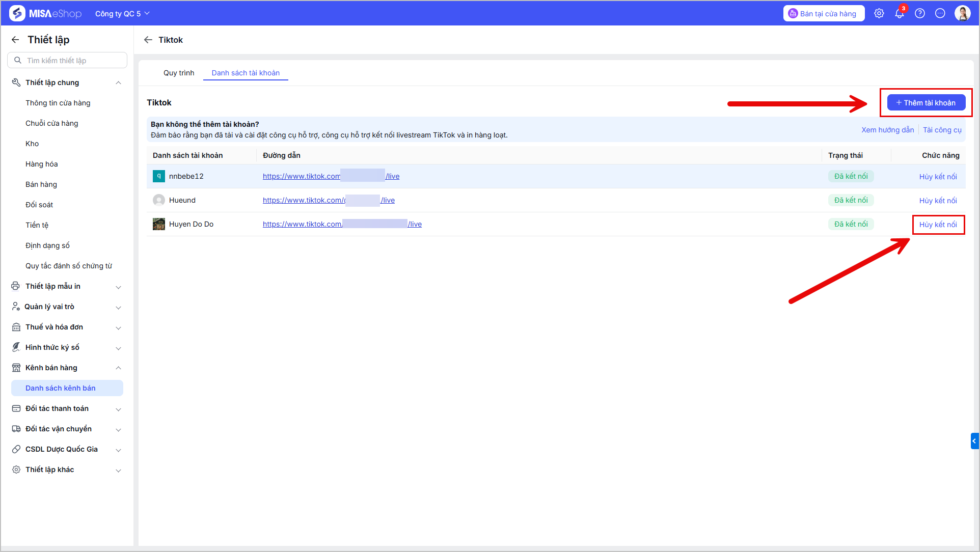The image size is (980, 552).
Task: Open the nnbebe12 TikTok live link
Action: click(331, 176)
